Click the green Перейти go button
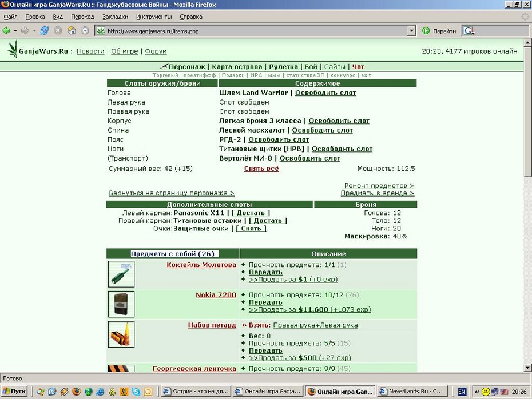The image size is (532, 399). (439, 31)
